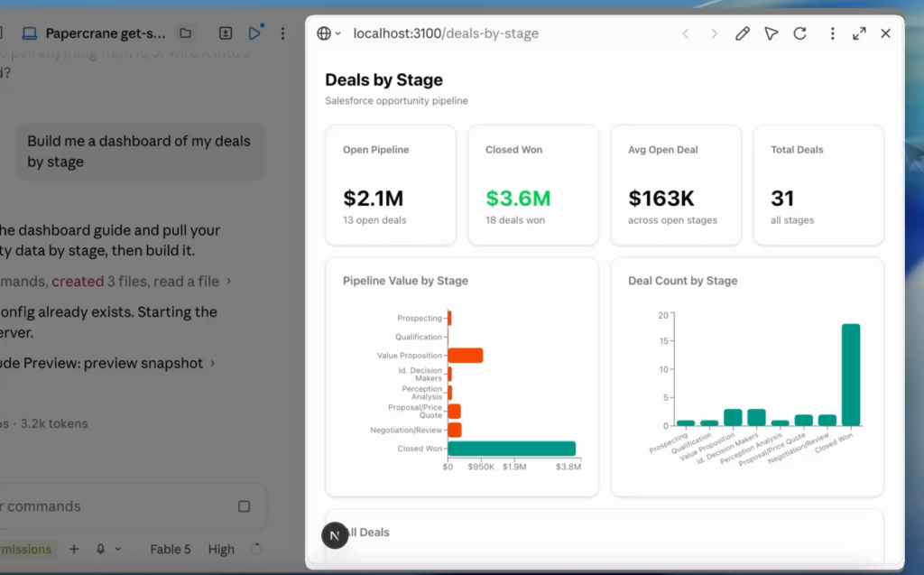Click the Value Proposition orange bar

[x=466, y=355]
